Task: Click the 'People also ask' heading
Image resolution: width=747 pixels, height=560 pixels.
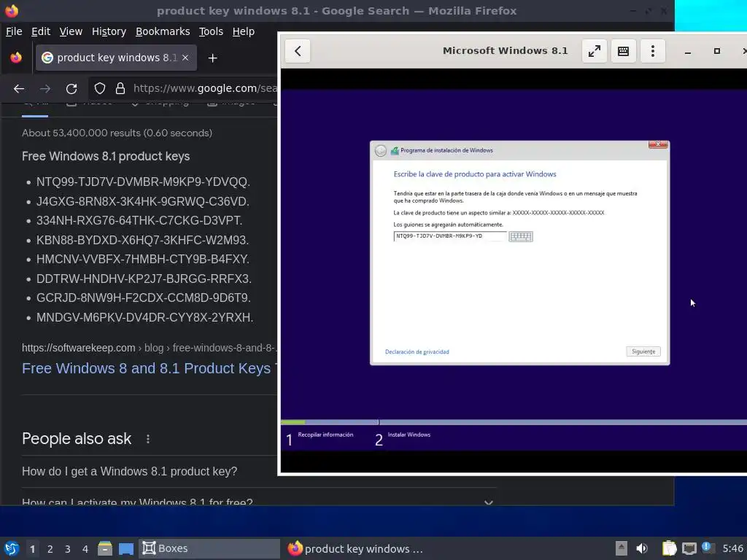Action: pos(77,438)
